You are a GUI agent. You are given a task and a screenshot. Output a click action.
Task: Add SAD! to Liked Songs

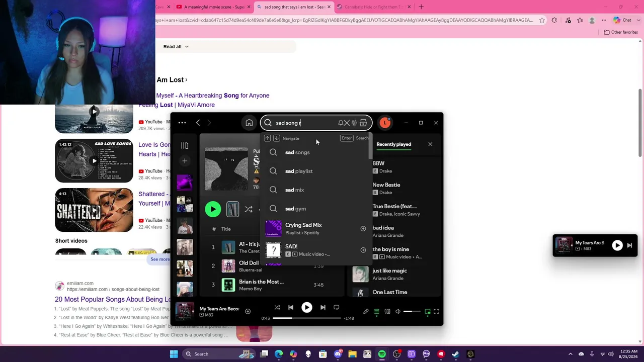[363, 250]
